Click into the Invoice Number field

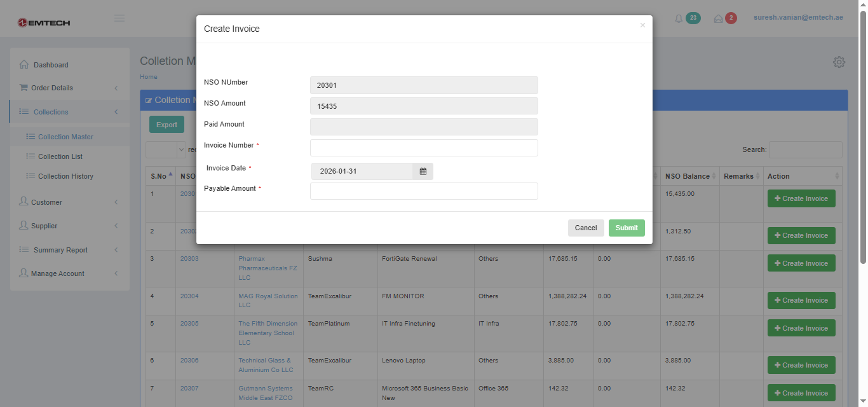point(424,148)
